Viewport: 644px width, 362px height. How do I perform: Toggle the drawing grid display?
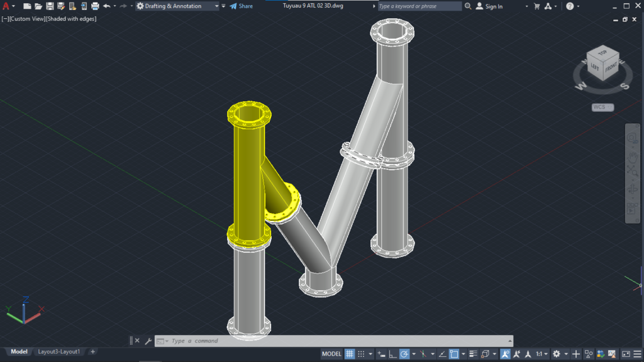click(x=349, y=354)
